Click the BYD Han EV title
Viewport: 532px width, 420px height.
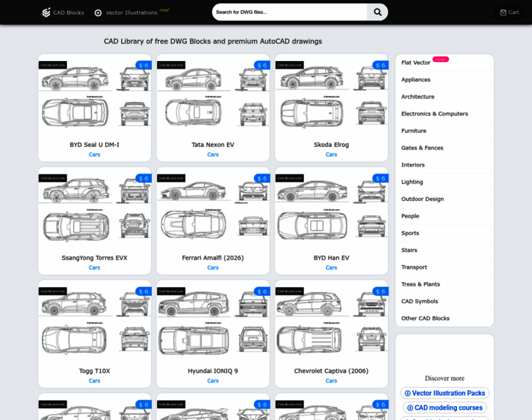click(x=331, y=258)
